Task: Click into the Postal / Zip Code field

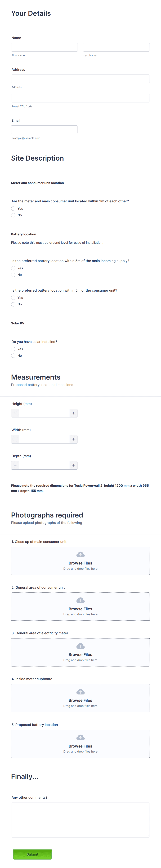Action: coord(80,98)
